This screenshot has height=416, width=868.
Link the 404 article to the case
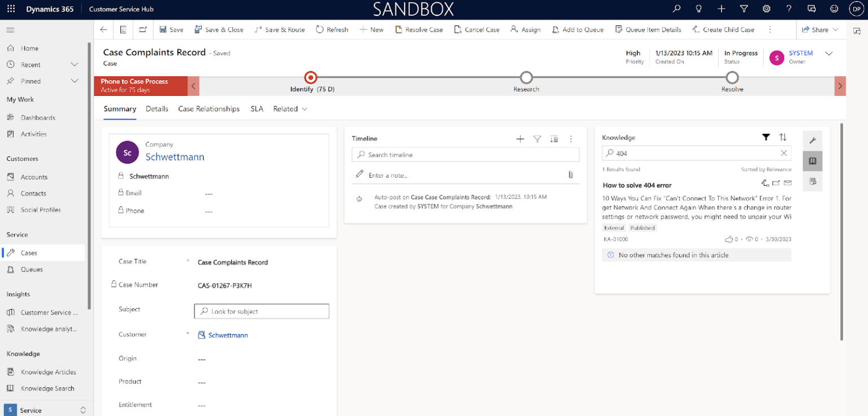point(765,183)
